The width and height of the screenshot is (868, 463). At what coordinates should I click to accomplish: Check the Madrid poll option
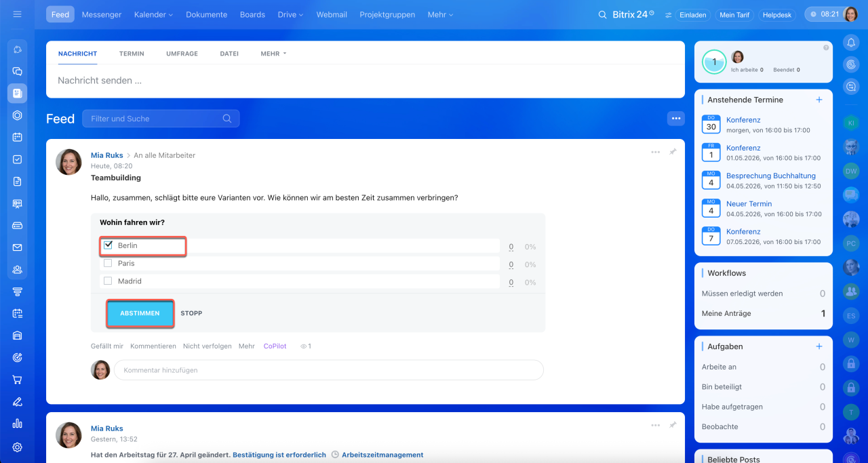(x=108, y=281)
